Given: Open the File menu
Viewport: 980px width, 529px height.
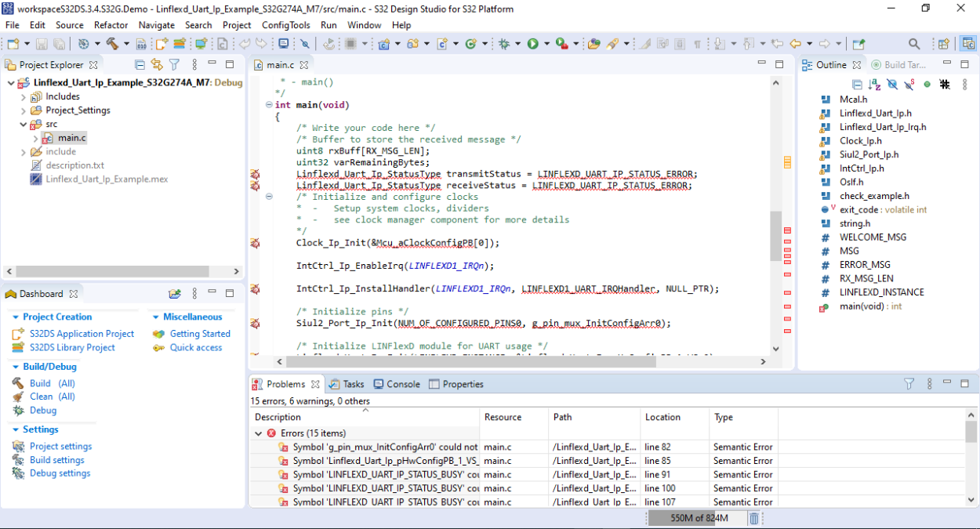Looking at the screenshot, I should pos(13,25).
